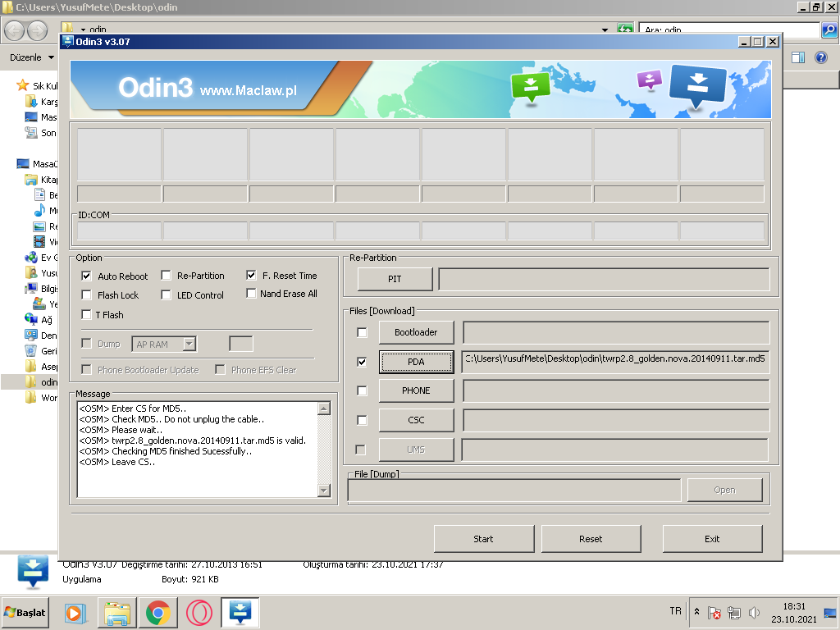Image resolution: width=840 pixels, height=630 pixels.
Task: Toggle the Auto Reboot checkbox
Action: click(x=86, y=276)
